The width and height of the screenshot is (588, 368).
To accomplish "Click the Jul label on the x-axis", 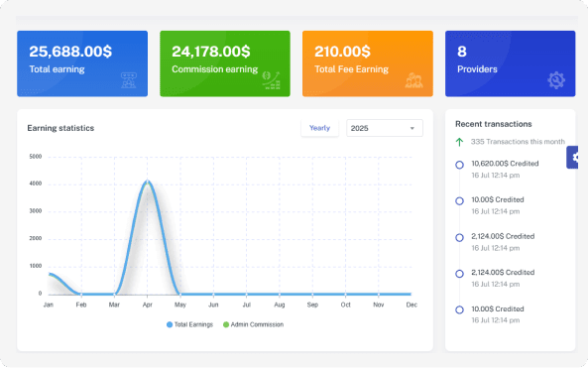I will point(246,305).
